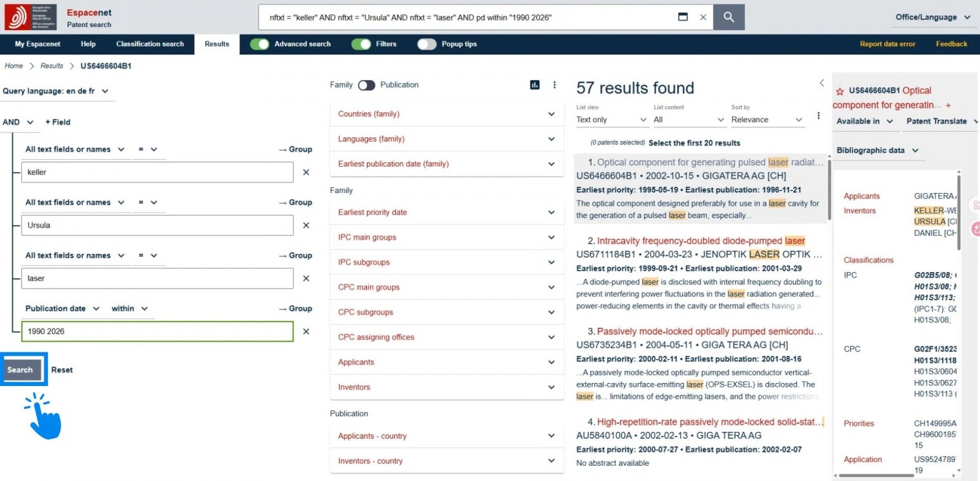980x481 pixels.
Task: Click the top search query input field
Action: pos(469,17)
